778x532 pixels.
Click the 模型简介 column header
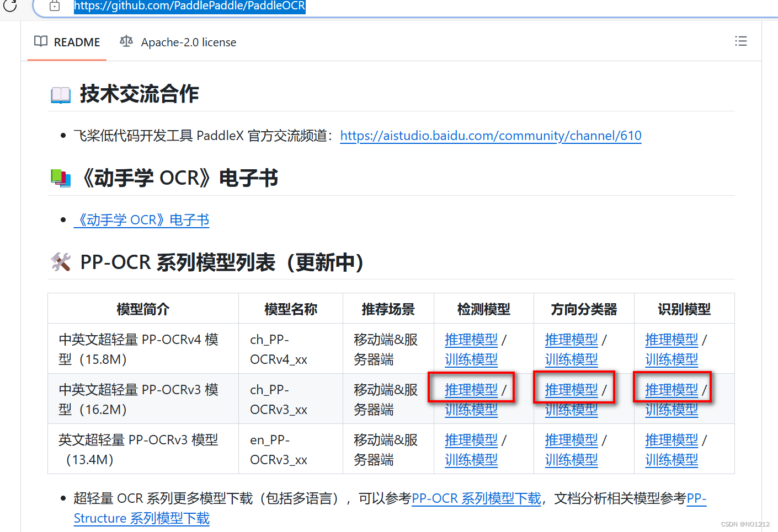pyautogui.click(x=143, y=309)
